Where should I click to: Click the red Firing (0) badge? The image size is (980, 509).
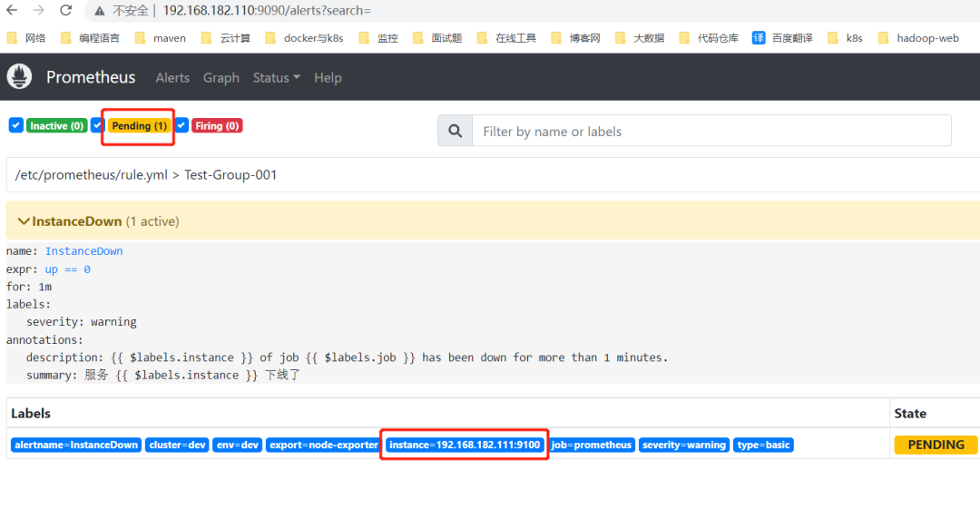(217, 126)
